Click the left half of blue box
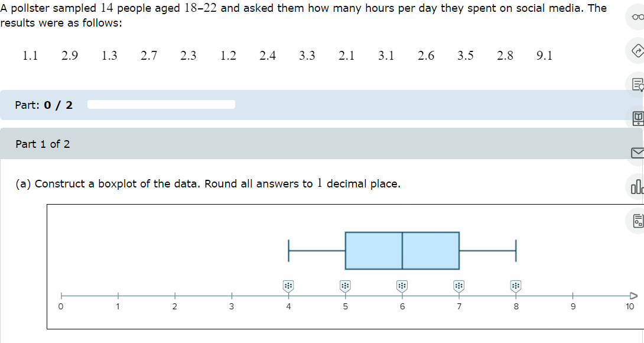Viewport: 644px width, 343px height. [374, 251]
